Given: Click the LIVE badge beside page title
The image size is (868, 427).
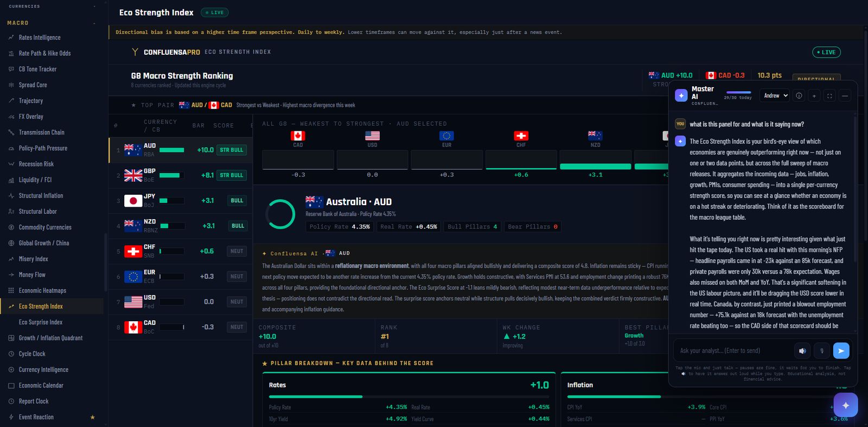Looking at the screenshot, I should pyautogui.click(x=215, y=12).
